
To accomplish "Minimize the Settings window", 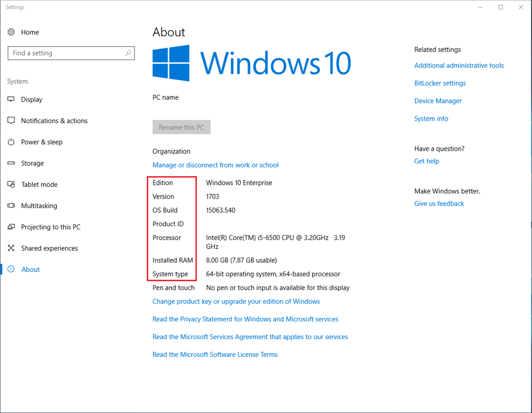I will pos(480,7).
